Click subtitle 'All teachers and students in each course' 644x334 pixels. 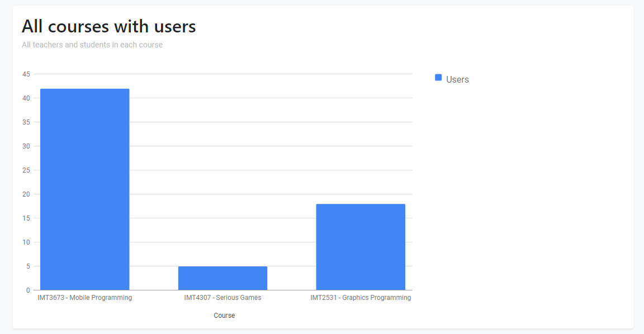92,45
